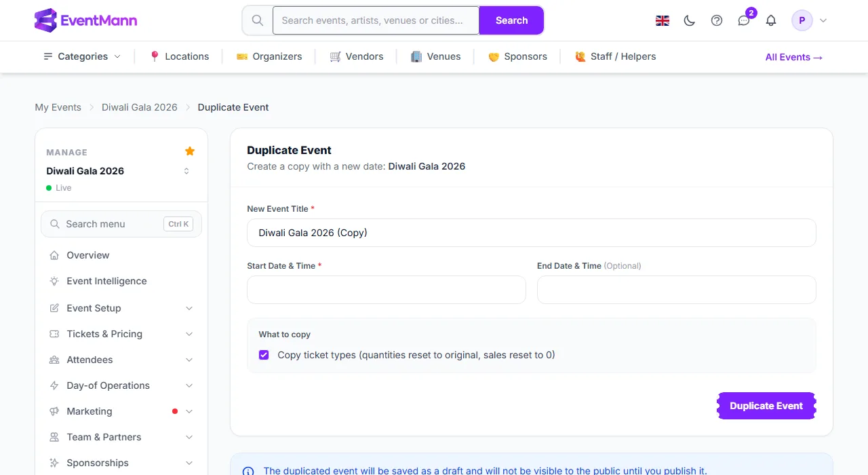Screen dimensions: 868x475
Task: Expand the Team & Partners chevron
Action: point(189,437)
